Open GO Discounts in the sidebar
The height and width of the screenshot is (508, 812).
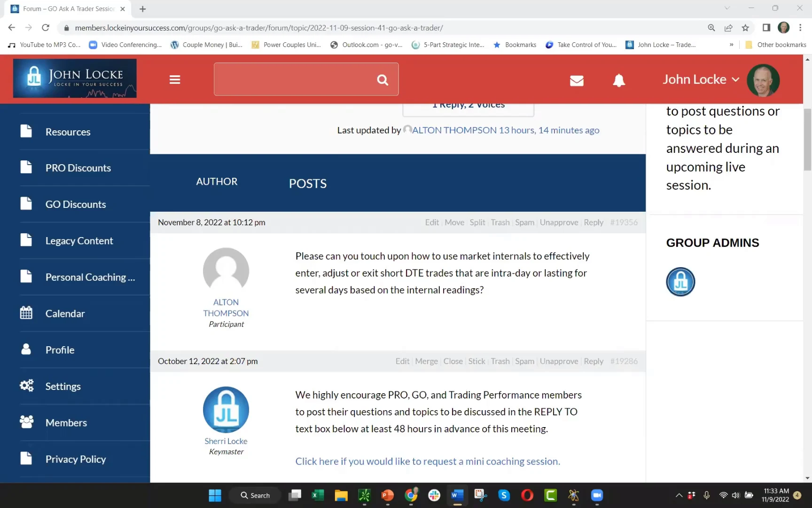point(75,204)
